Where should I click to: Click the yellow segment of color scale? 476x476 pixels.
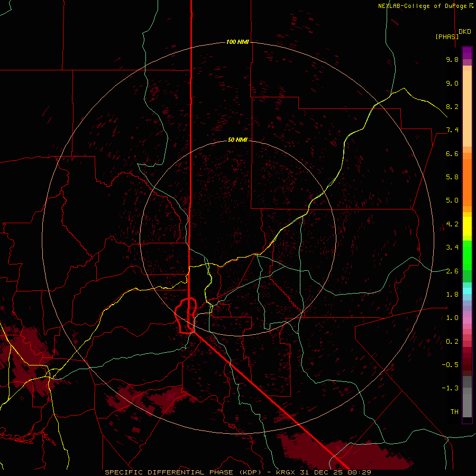click(x=467, y=226)
